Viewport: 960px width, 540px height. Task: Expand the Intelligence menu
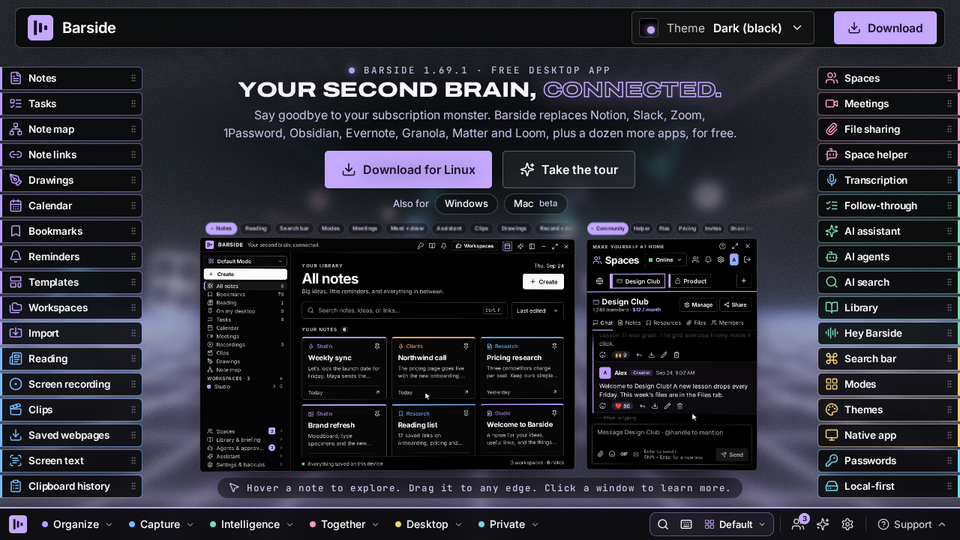[x=252, y=525]
